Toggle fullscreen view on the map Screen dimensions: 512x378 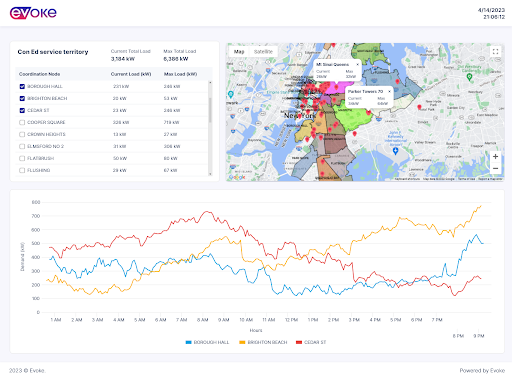click(495, 51)
